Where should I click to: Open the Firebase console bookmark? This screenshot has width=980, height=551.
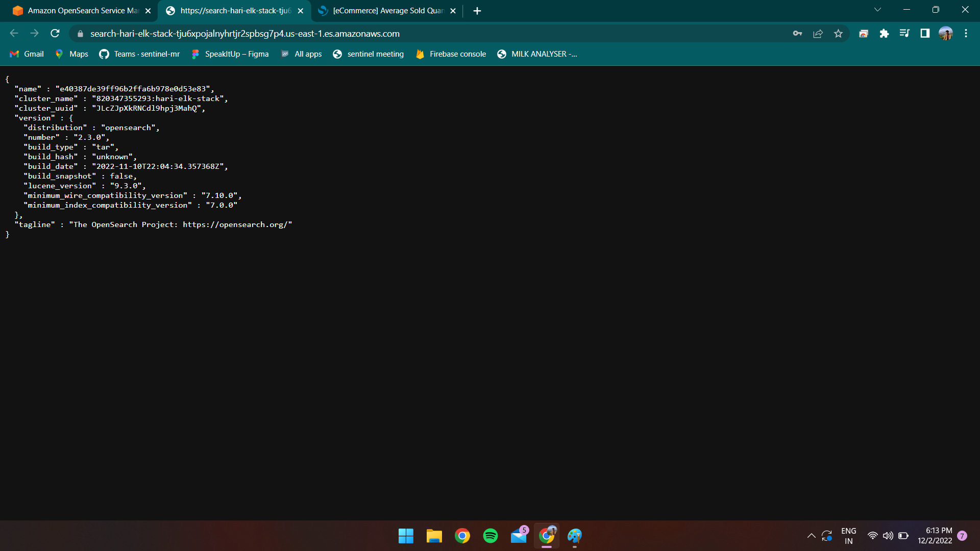click(451, 54)
